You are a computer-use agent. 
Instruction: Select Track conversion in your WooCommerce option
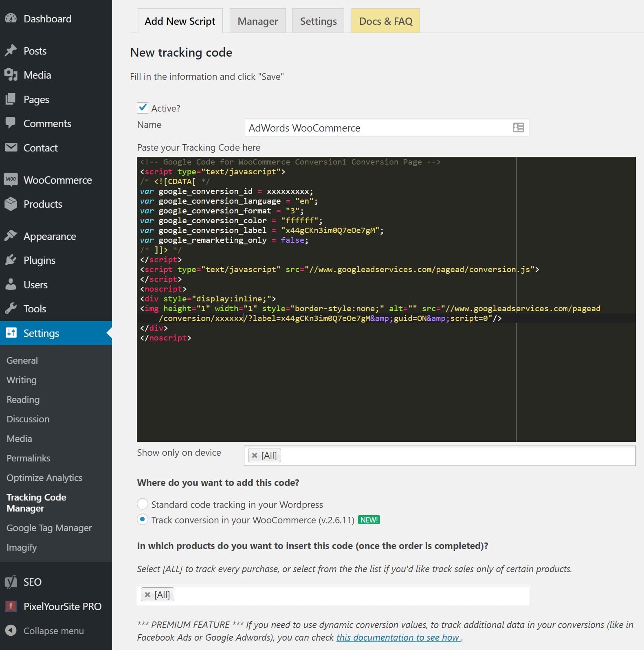click(143, 520)
